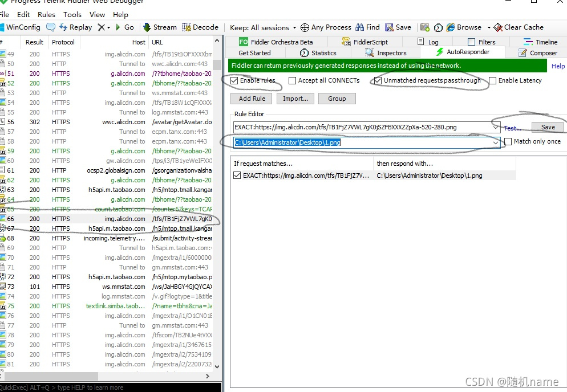Click the timer stopwatch icon
The width and height of the screenshot is (567, 392).
tap(438, 27)
